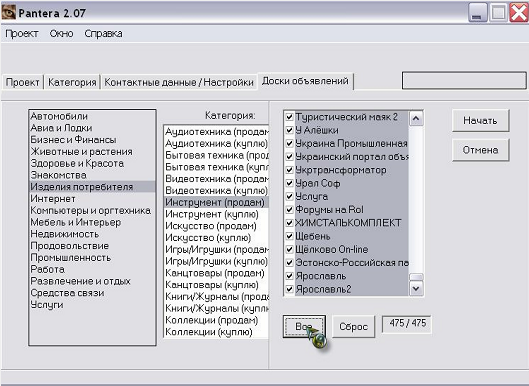
Task: Click boards list scroll down arrow
Action: [416, 288]
